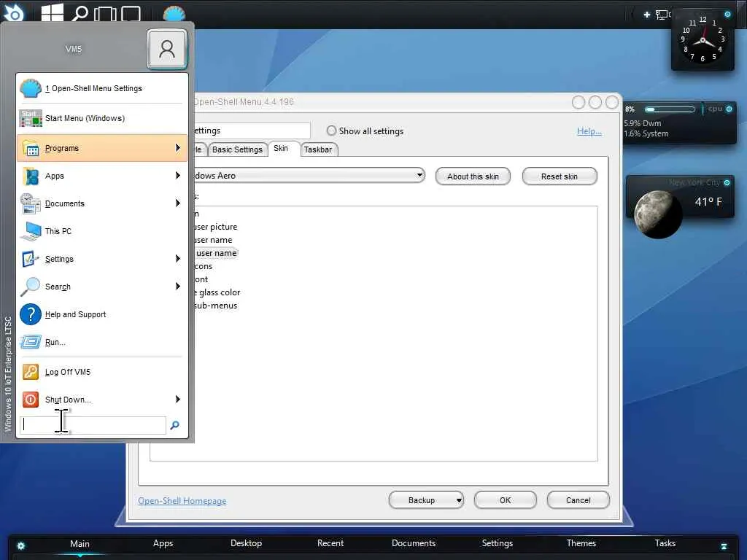This screenshot has height=560, width=747.
Task: Select Documents in bottom dock
Action: [414, 543]
